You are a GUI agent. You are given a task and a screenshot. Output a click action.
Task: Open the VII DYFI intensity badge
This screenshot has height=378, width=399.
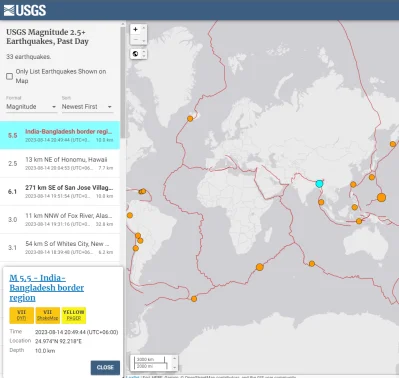click(x=21, y=315)
